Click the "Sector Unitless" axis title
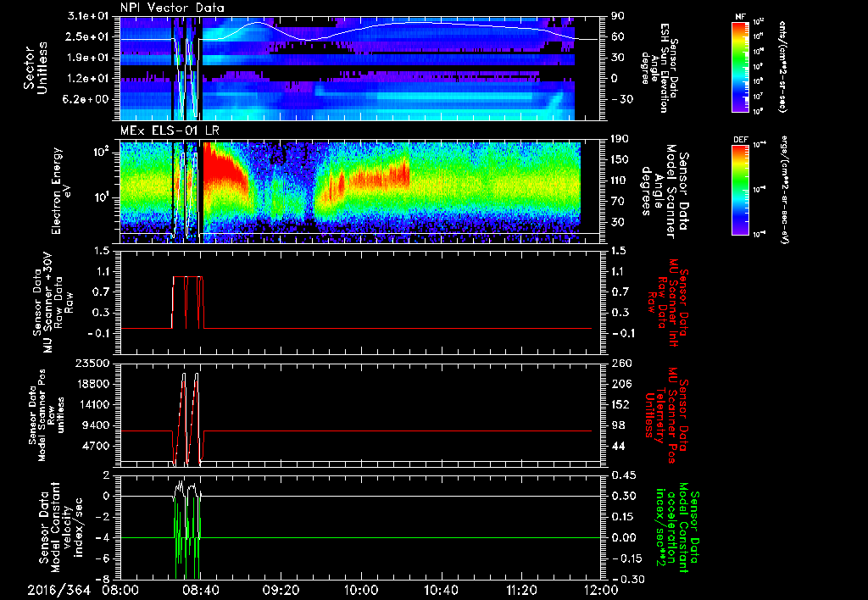868x600 pixels. click(x=36, y=68)
